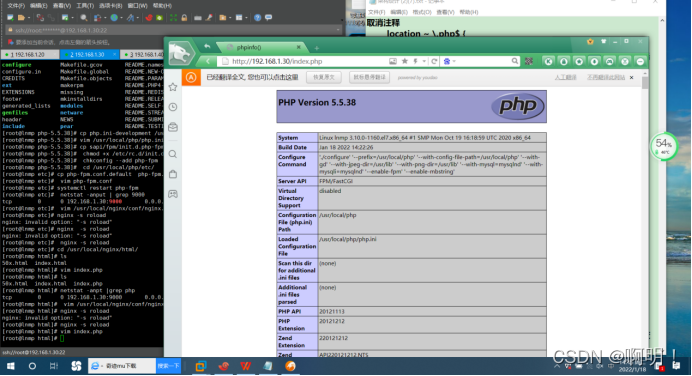Click the padlock lock icon in Xshell toolbar
The width and height of the screenshot is (692, 376).
(x=184, y=18)
